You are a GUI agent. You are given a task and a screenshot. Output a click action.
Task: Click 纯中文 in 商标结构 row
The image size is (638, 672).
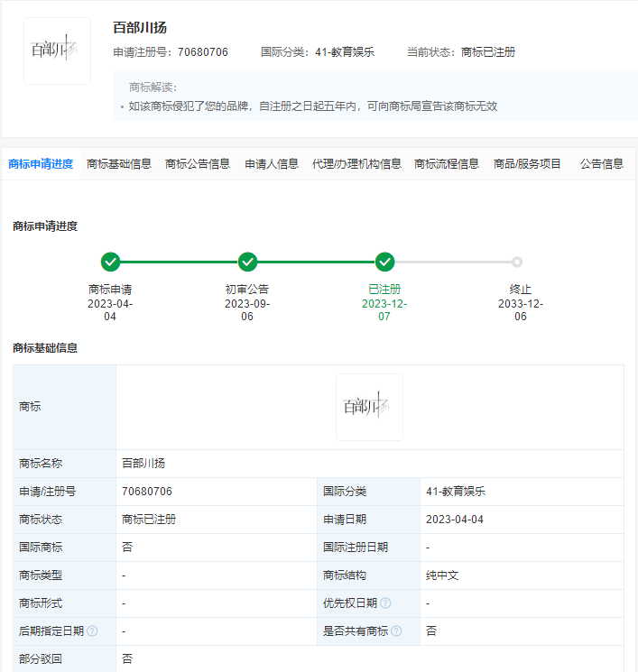(442, 575)
